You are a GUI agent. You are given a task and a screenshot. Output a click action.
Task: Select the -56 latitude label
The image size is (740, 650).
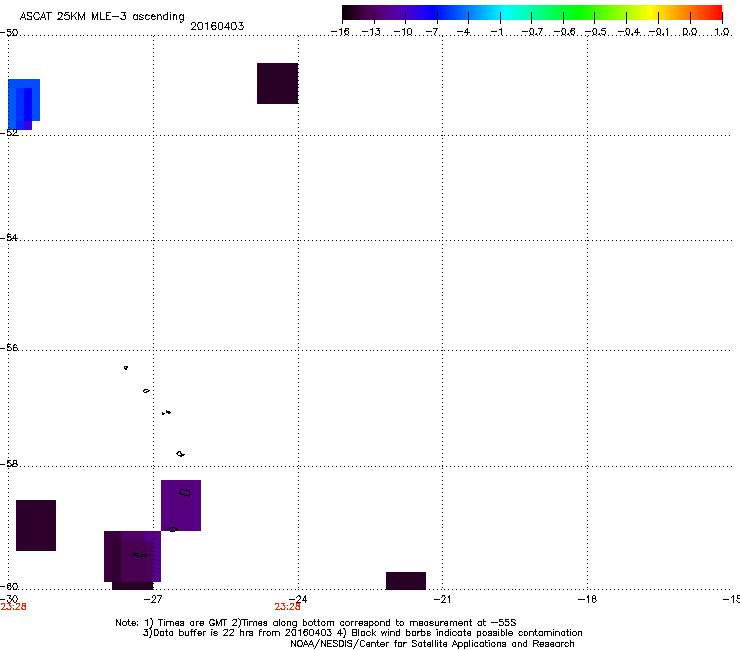(9, 347)
